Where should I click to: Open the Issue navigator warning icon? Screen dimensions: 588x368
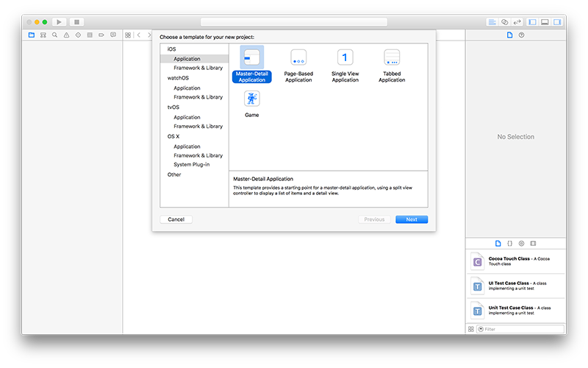click(x=66, y=35)
